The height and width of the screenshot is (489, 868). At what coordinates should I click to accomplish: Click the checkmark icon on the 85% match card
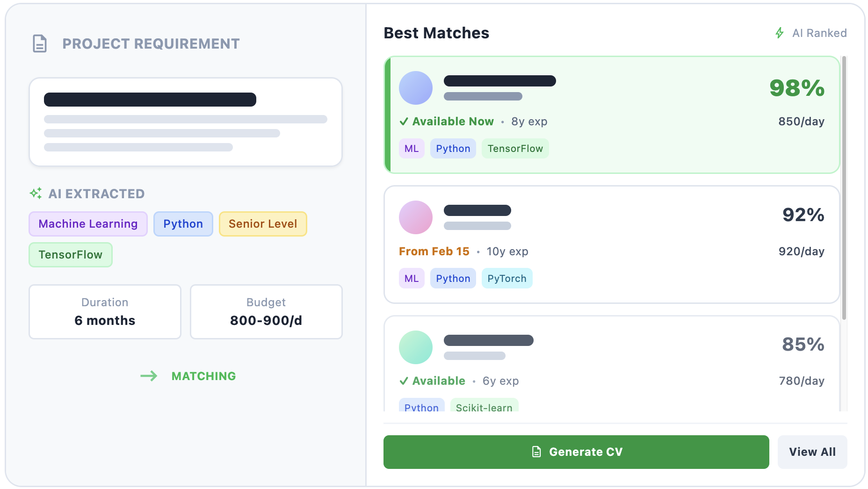click(x=403, y=381)
